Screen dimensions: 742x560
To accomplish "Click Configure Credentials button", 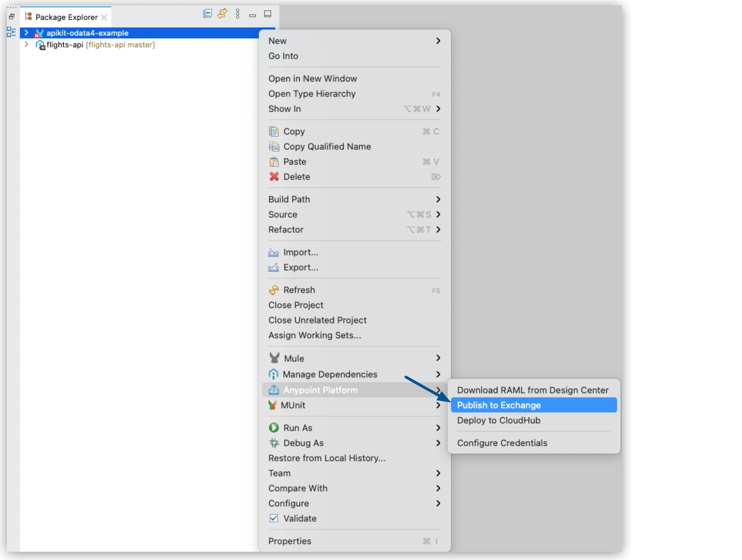I will click(501, 443).
